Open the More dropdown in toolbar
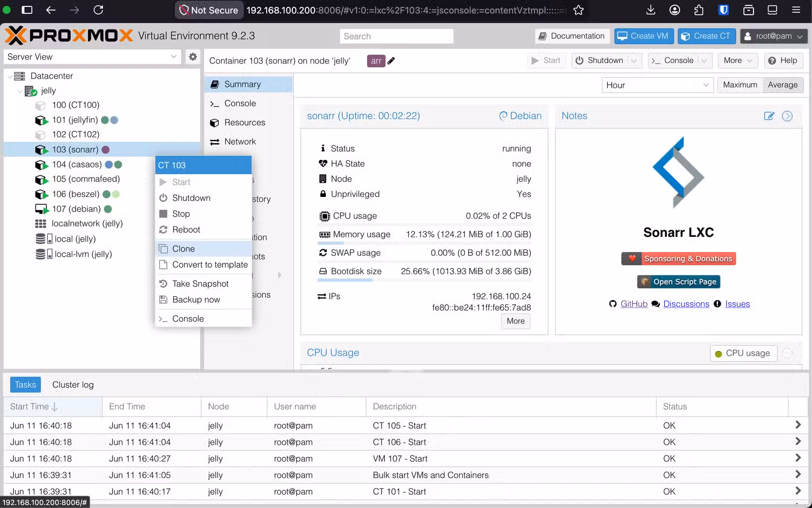The height and width of the screenshot is (508, 812). (x=737, y=61)
